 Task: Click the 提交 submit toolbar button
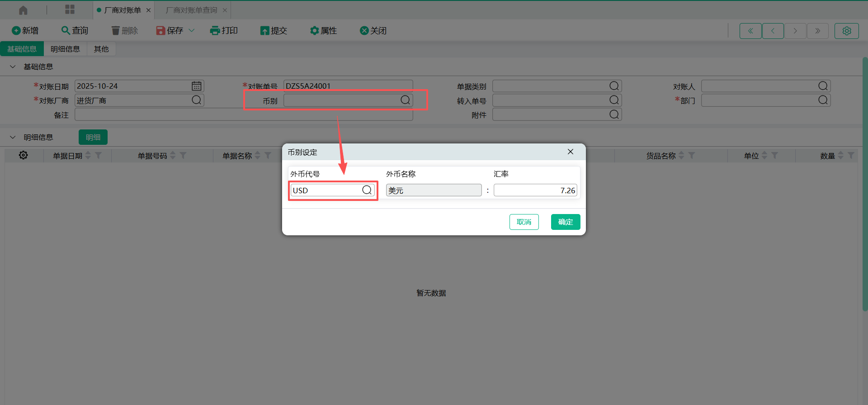click(274, 31)
